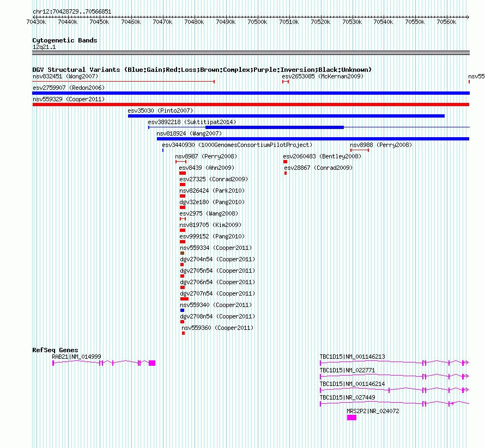The image size is (485, 448).
Task: Click the blue gain marker under nsv559340
Action: pyautogui.click(x=182, y=310)
